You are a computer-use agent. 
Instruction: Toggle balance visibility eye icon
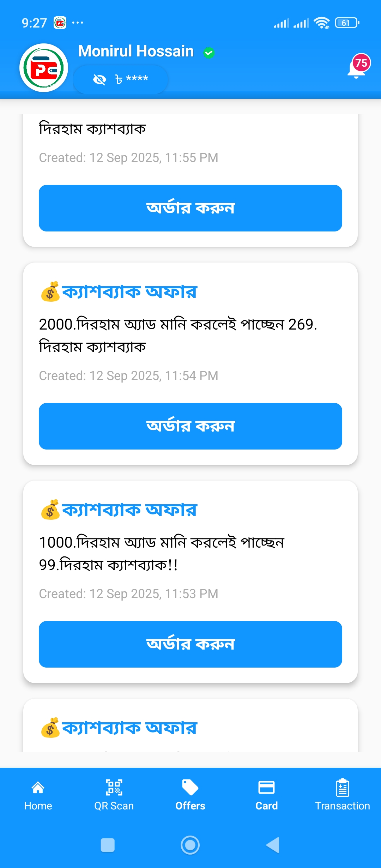99,80
